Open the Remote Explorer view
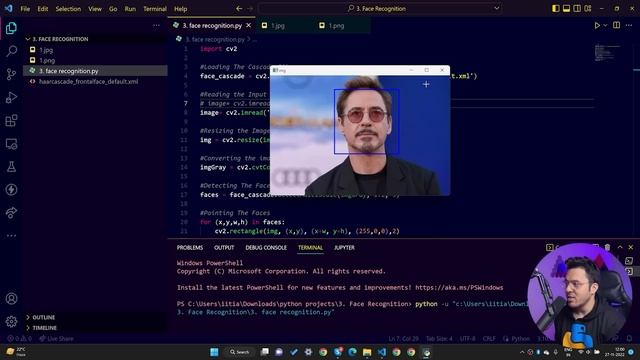Viewport: 640px width, 360px height. [x=11, y=144]
